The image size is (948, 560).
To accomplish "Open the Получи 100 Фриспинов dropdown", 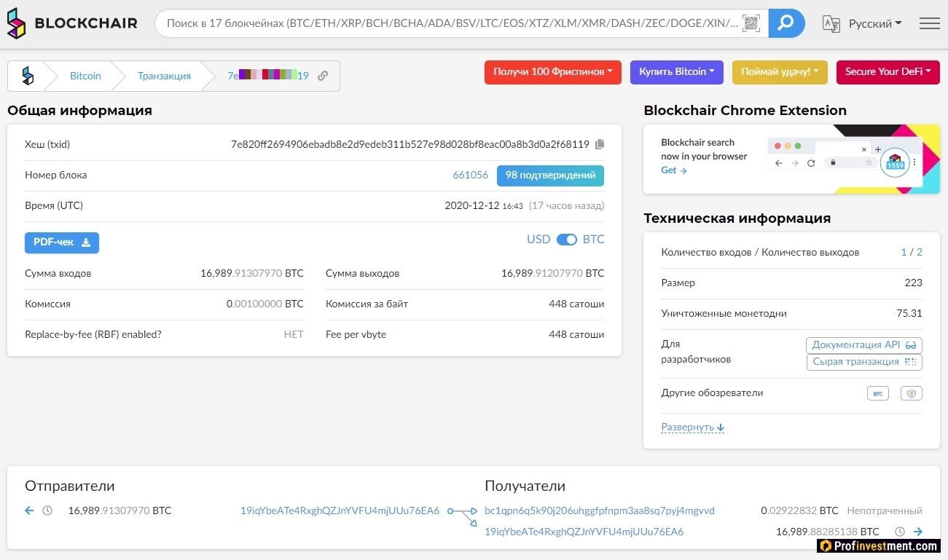I will [553, 72].
